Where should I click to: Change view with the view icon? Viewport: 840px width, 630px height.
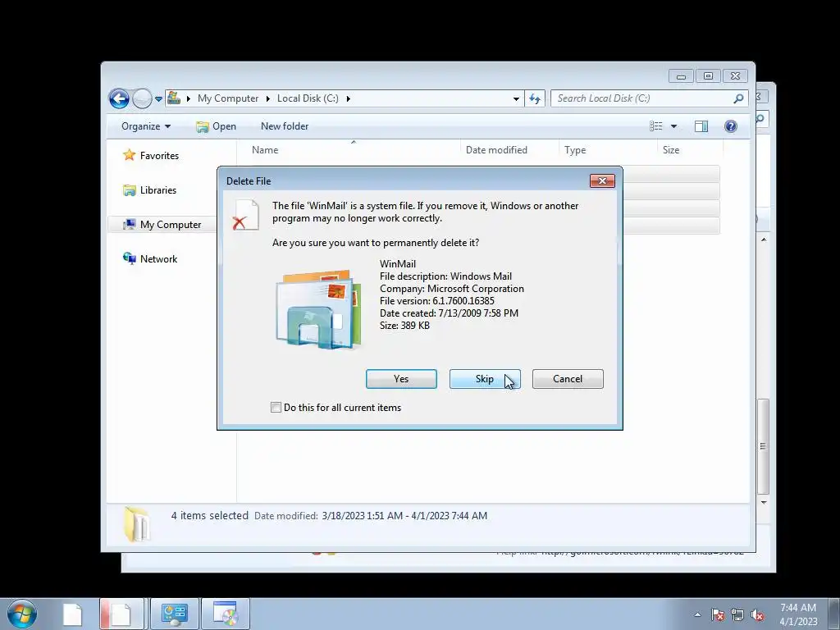[x=656, y=126]
